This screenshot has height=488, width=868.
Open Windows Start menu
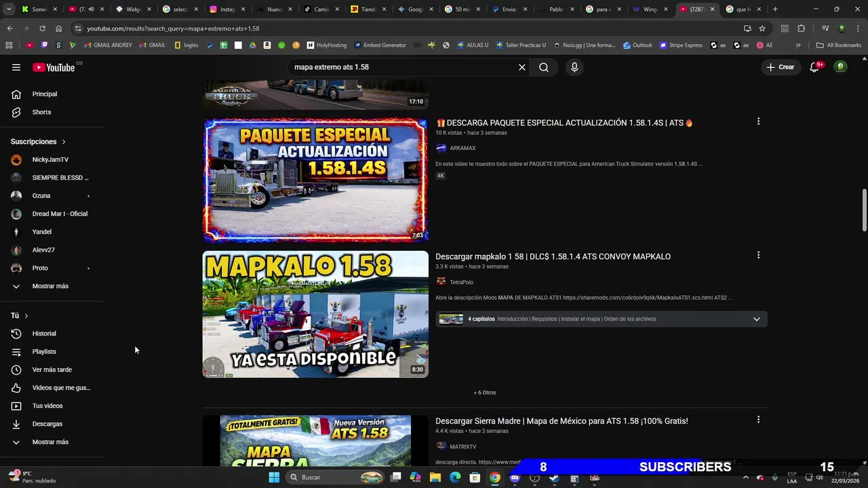tap(274, 477)
